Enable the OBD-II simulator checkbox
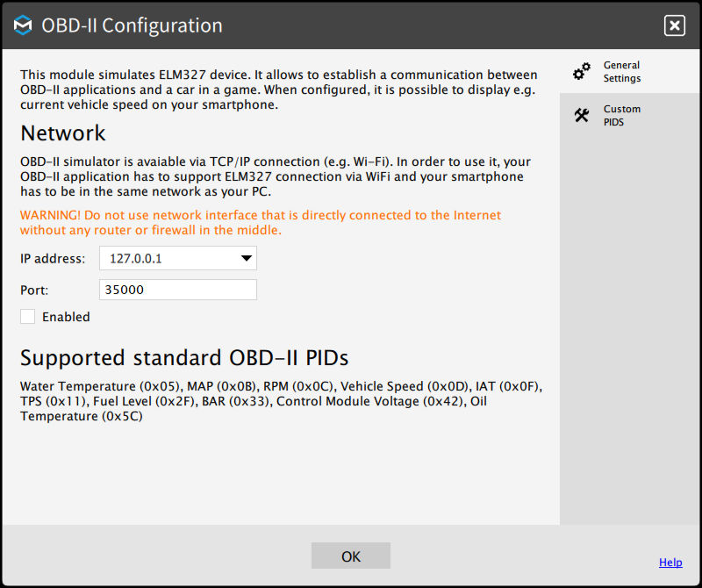The height and width of the screenshot is (588, 702). click(x=28, y=316)
